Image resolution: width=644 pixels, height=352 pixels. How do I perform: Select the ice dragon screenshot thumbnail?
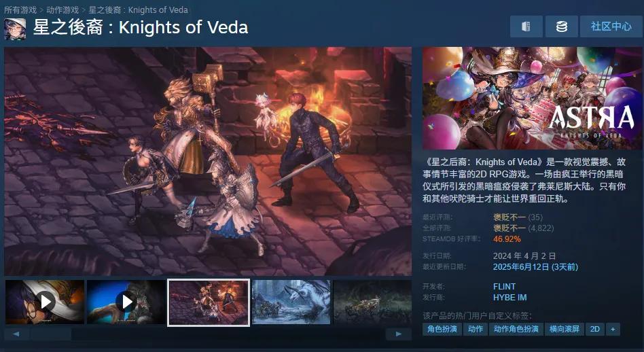pos(291,302)
